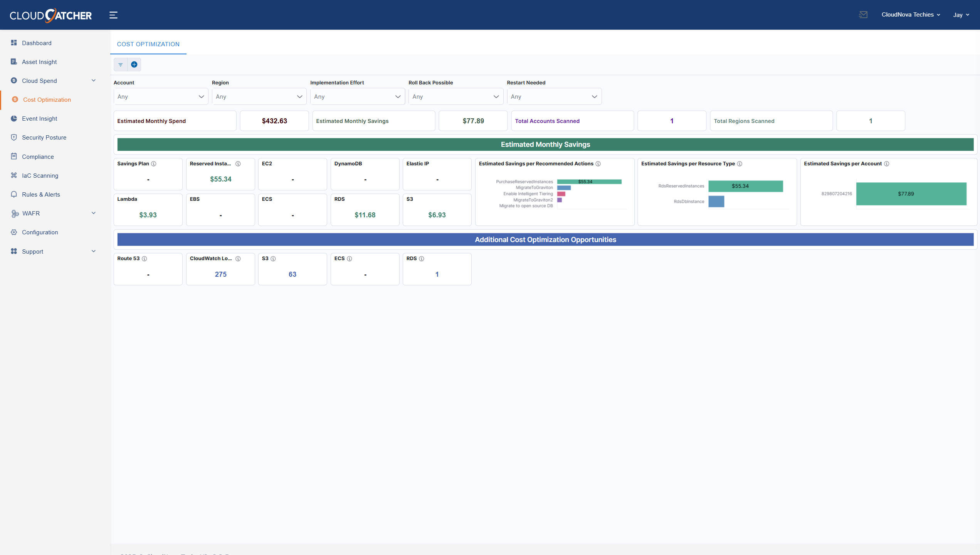Screen dimensions: 980x555
Task: Click info icon on additional S3 card
Action: coord(273,259)
